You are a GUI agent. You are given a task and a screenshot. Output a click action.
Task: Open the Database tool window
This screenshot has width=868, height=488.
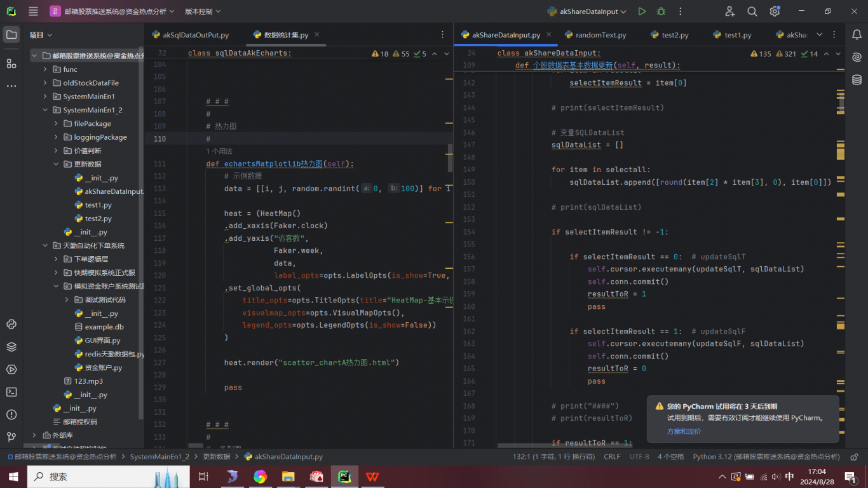[857, 79]
